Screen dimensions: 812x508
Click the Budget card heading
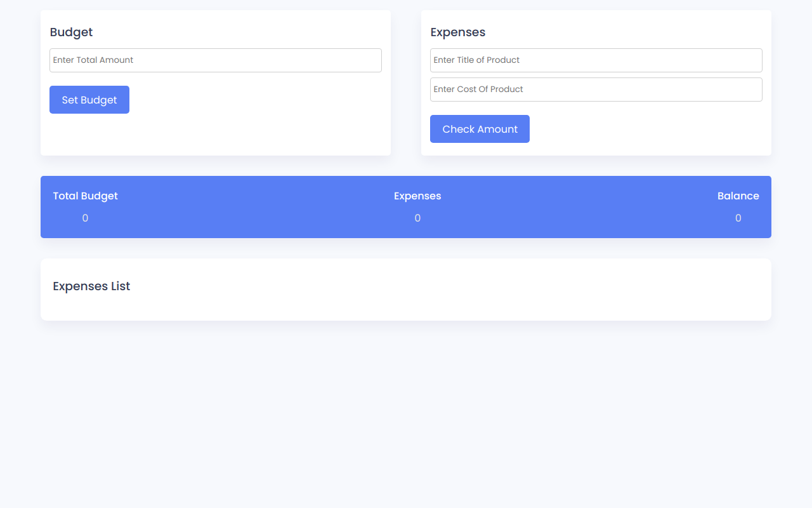pyautogui.click(x=71, y=32)
